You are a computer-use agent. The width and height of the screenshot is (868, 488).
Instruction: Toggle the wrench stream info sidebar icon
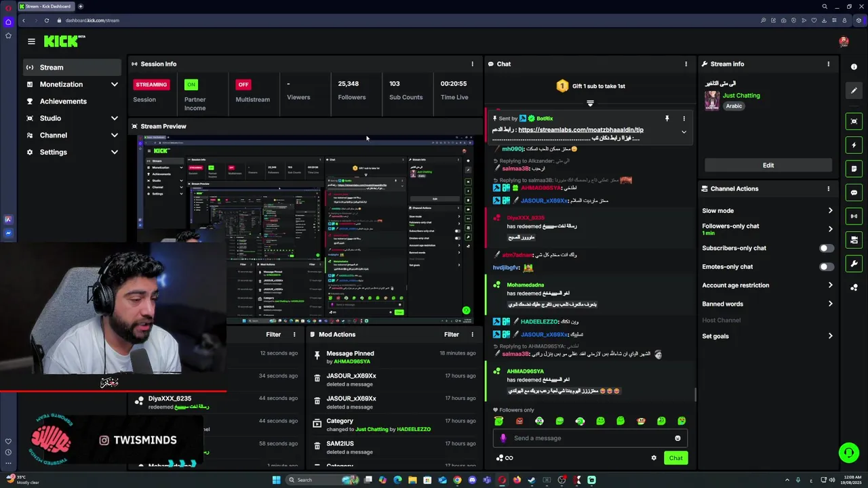[854, 264]
